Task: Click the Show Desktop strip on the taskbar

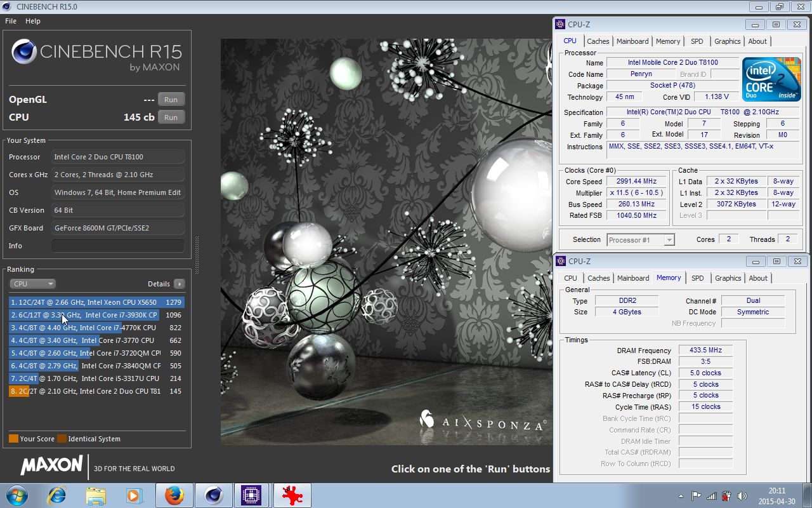Action: (808, 495)
